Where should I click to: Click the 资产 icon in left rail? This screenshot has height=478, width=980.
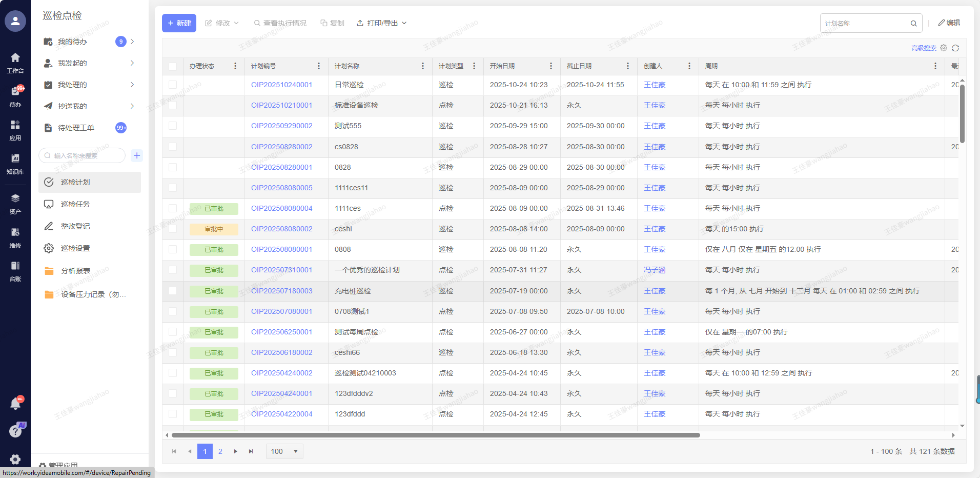(15, 203)
